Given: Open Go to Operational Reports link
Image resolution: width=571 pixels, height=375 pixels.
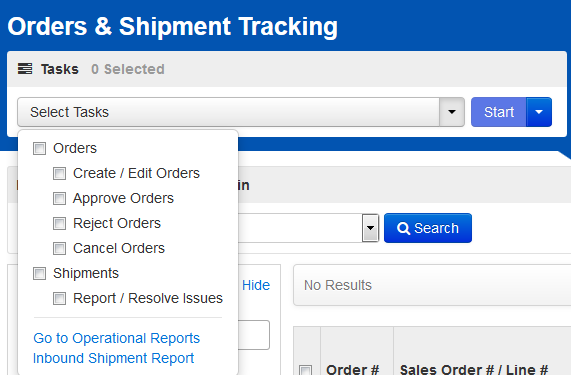Looking at the screenshot, I should tap(117, 338).
